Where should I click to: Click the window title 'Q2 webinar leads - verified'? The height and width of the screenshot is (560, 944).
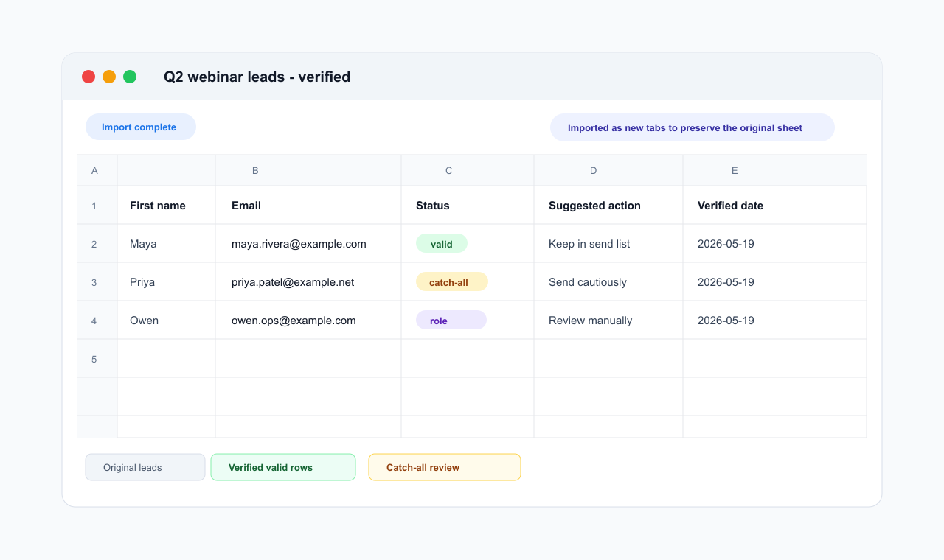point(257,77)
